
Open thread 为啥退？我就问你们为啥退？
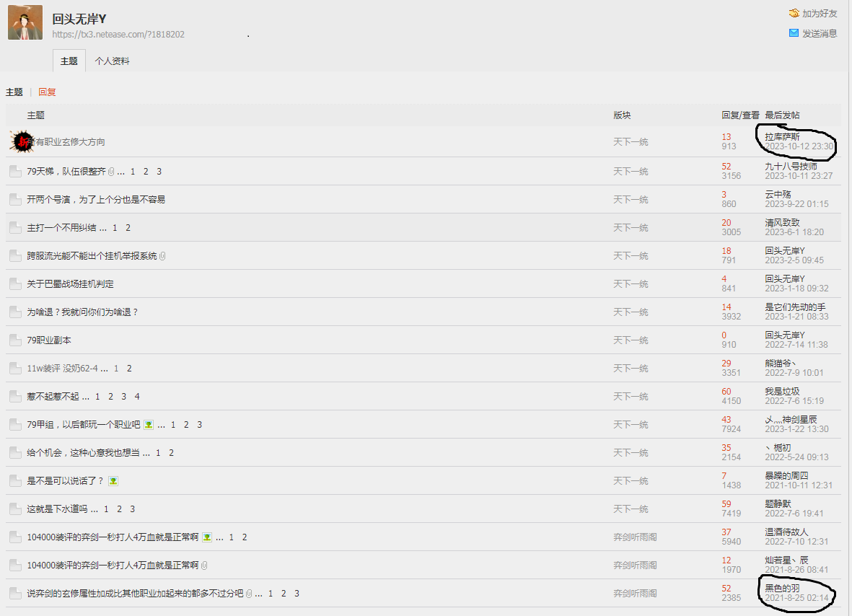(82, 312)
